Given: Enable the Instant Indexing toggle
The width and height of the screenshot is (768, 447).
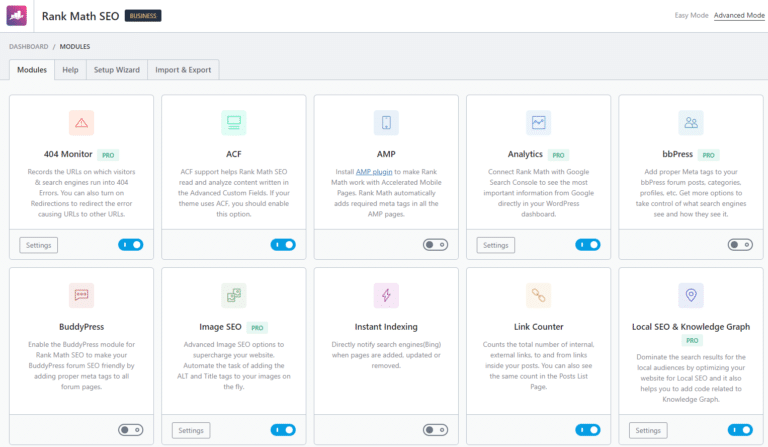Looking at the screenshot, I should coord(435,430).
